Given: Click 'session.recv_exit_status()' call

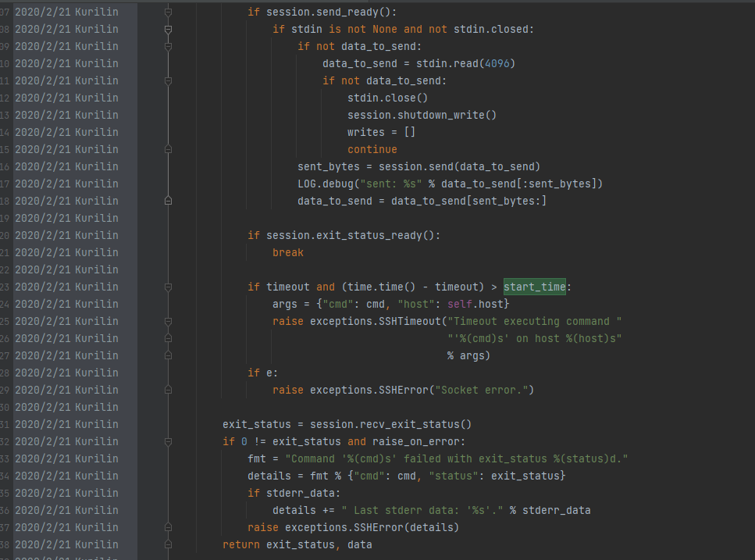Looking at the screenshot, I should [x=390, y=425].
